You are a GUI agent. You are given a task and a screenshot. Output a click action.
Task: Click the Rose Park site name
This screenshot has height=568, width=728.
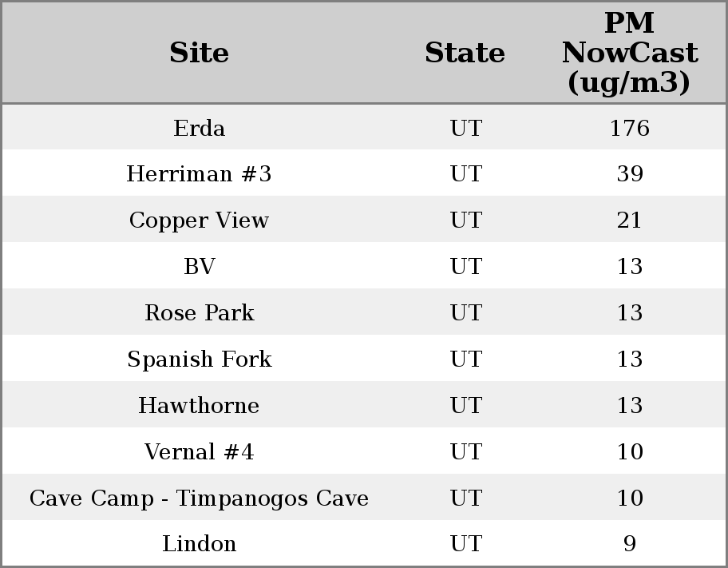click(199, 313)
